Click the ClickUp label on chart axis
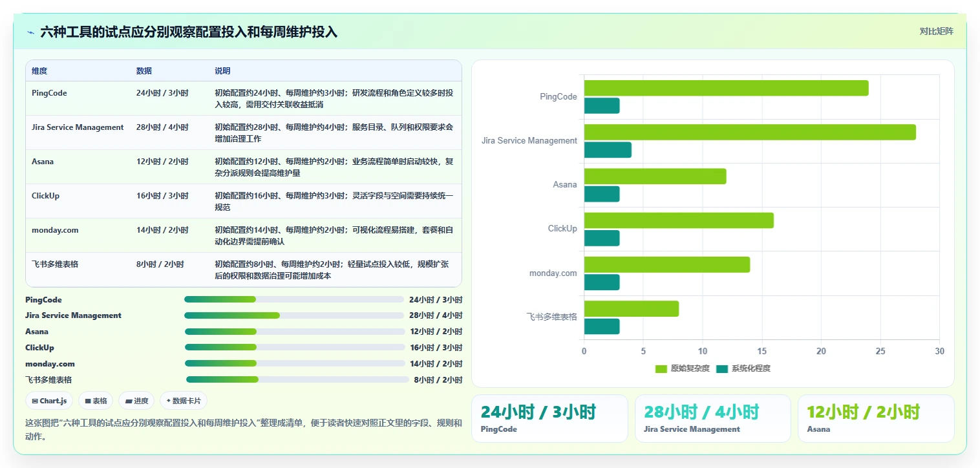 pyautogui.click(x=562, y=229)
